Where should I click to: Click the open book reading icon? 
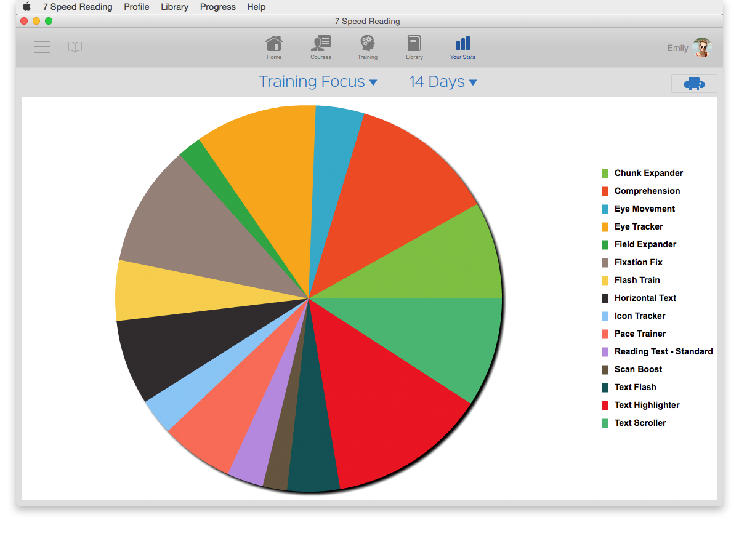(x=75, y=47)
